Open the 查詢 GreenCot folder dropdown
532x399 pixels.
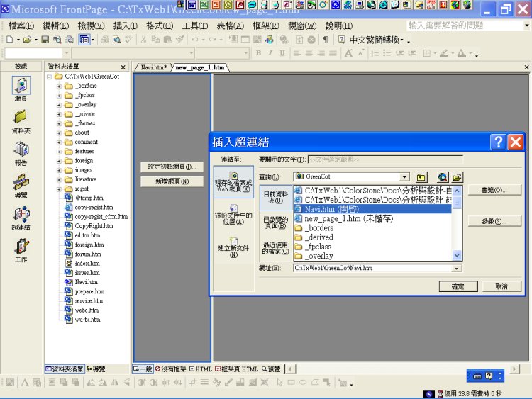pos(404,177)
